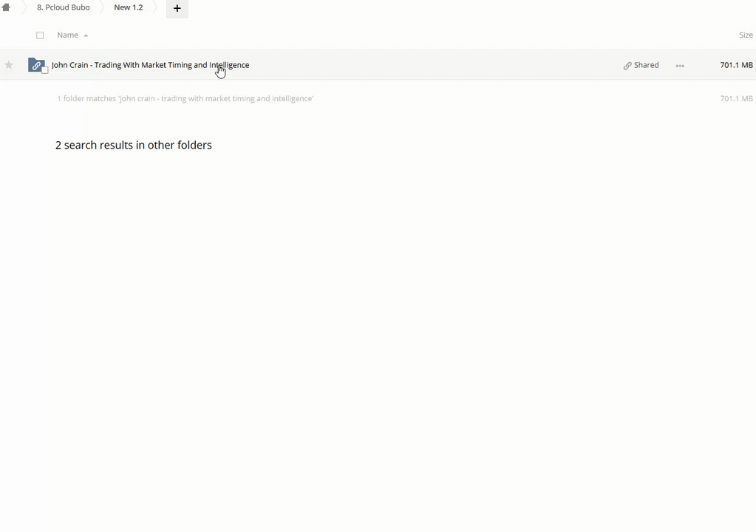Image resolution: width=756 pixels, height=532 pixels.
Task: Go to the home folder icon
Action: 6,8
